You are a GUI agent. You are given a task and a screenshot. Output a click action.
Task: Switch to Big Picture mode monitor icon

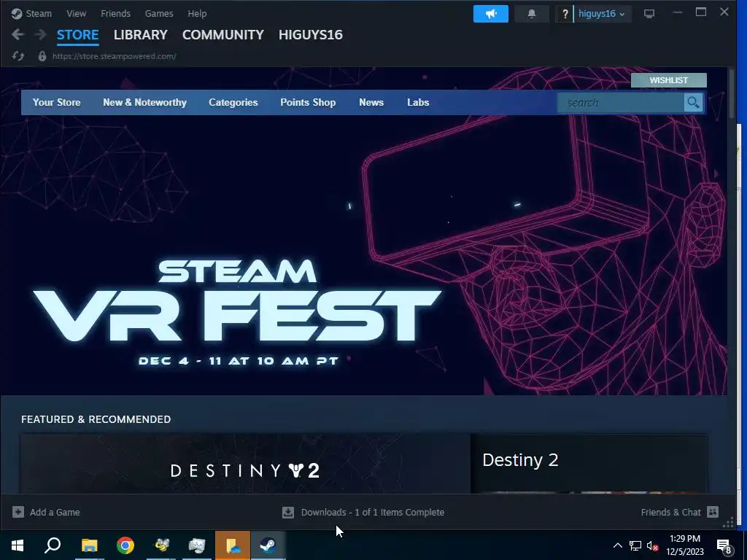click(x=649, y=14)
